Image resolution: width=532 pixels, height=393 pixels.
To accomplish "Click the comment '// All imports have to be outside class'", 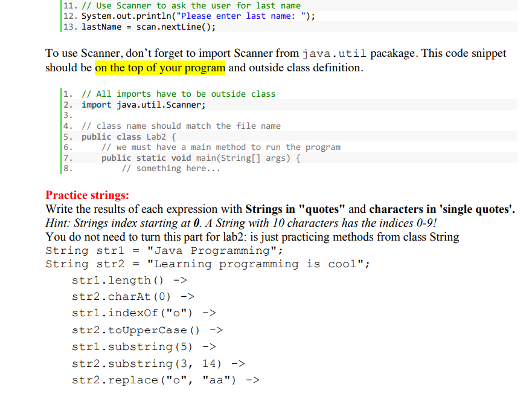I will 152,94.
